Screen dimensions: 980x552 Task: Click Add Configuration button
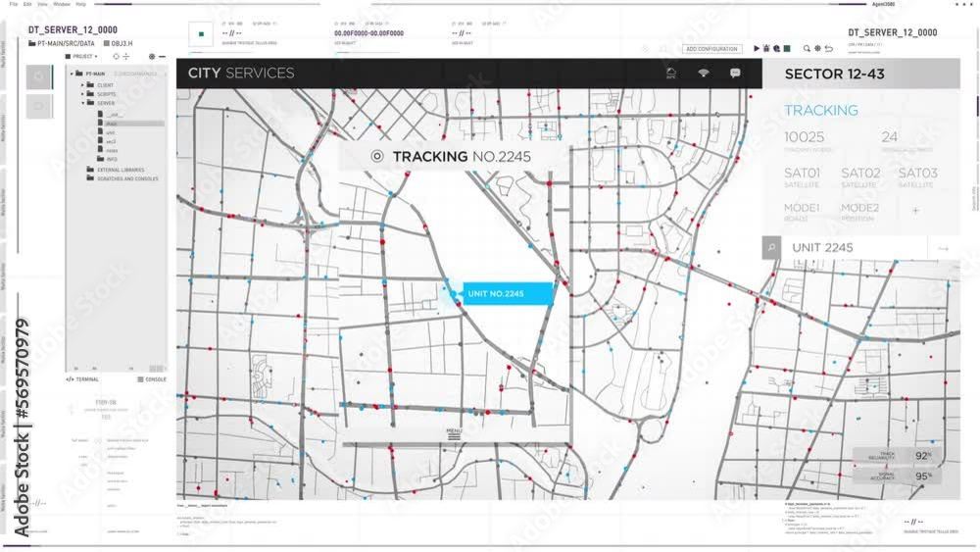[711, 49]
